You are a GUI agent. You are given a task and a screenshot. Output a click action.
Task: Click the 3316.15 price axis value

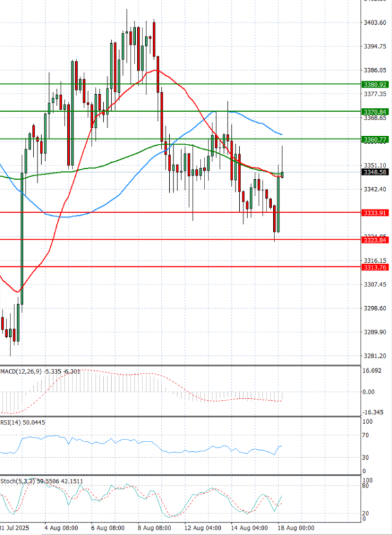(375, 261)
